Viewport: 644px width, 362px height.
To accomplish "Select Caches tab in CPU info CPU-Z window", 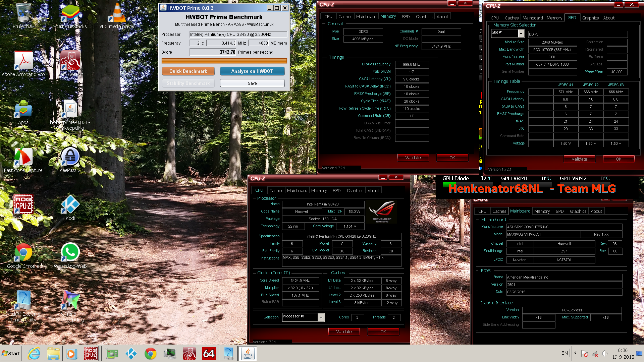I will pyautogui.click(x=276, y=190).
